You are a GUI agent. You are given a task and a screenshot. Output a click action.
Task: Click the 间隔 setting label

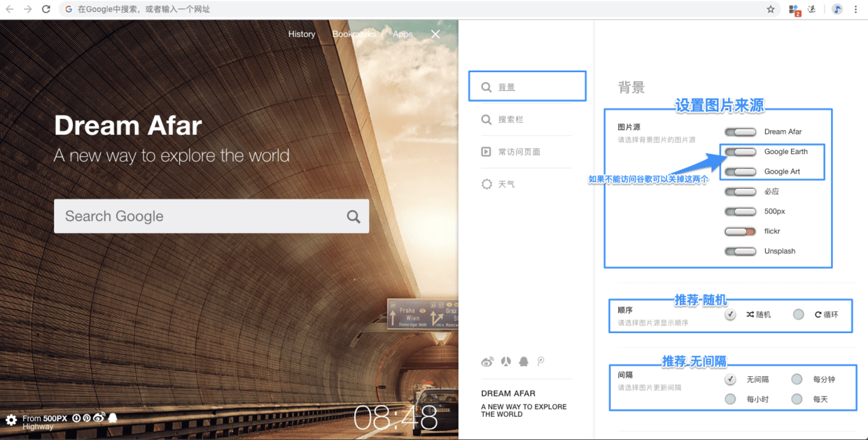(625, 375)
